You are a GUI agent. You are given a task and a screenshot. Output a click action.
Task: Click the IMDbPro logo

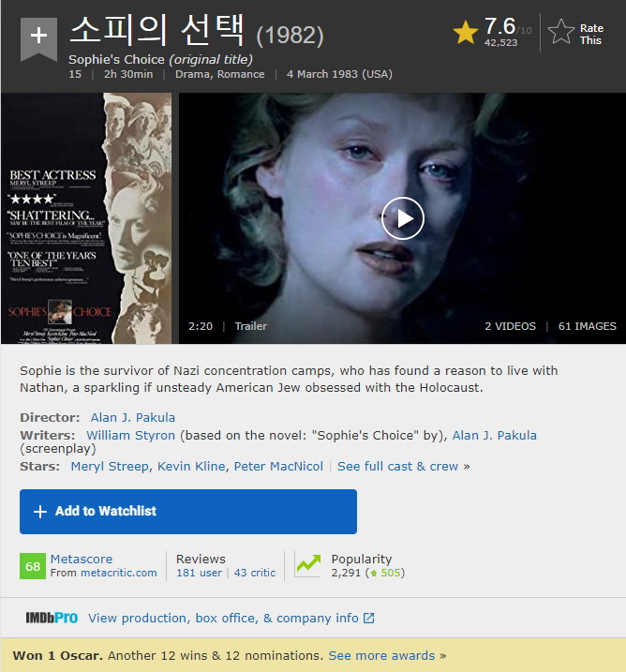click(52, 618)
